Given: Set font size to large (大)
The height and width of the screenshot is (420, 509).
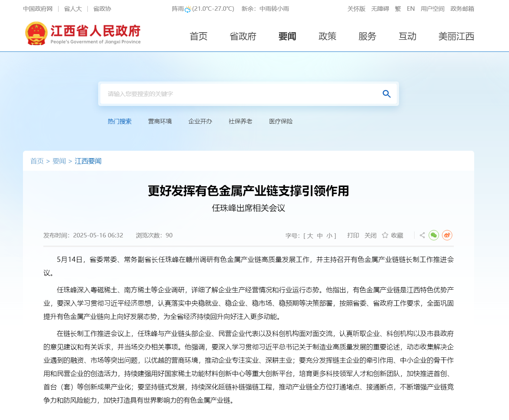Looking at the screenshot, I should (x=310, y=236).
